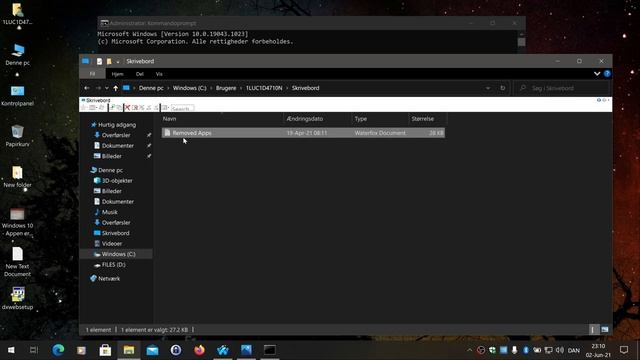
Task: Go back with the back arrow
Action: tap(87, 88)
